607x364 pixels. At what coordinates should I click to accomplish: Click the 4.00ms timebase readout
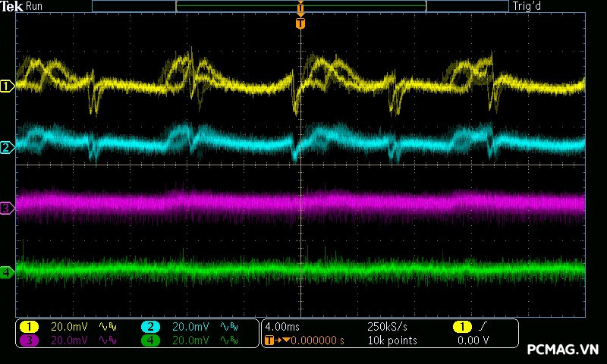(282, 326)
